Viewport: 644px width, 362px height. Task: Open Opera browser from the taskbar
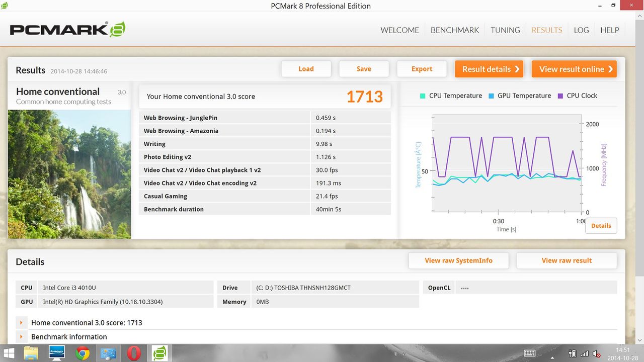tap(134, 353)
